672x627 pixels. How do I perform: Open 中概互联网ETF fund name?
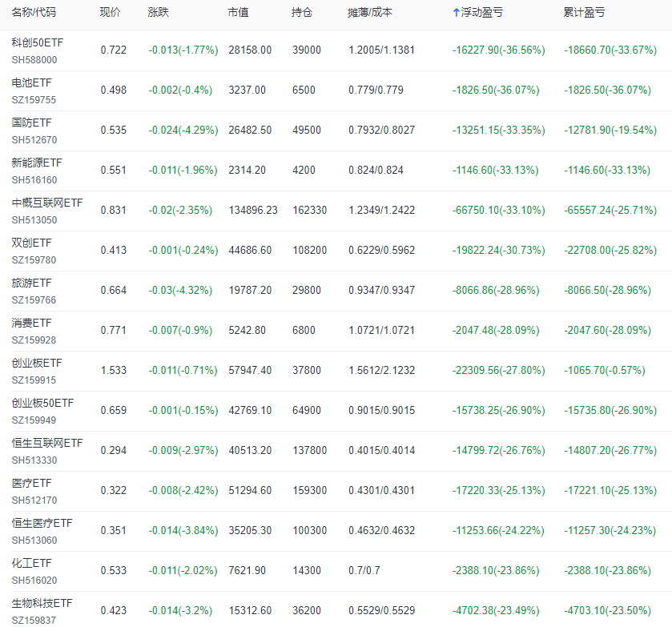tap(47, 203)
